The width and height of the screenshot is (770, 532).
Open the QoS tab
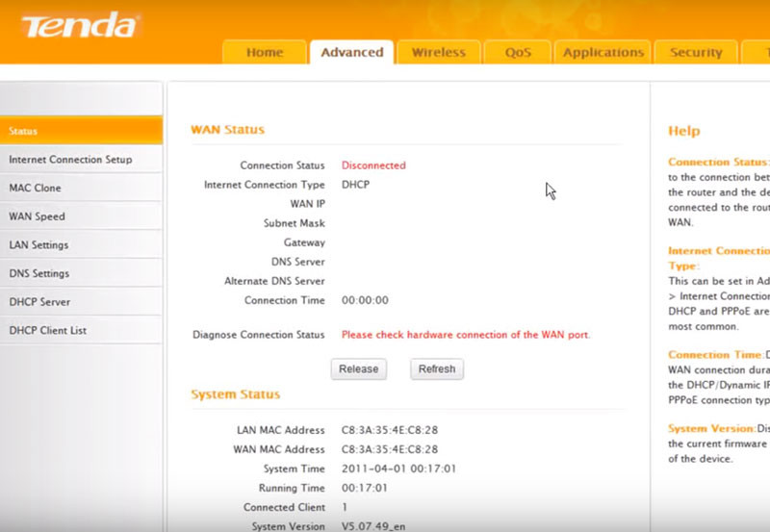pos(518,52)
